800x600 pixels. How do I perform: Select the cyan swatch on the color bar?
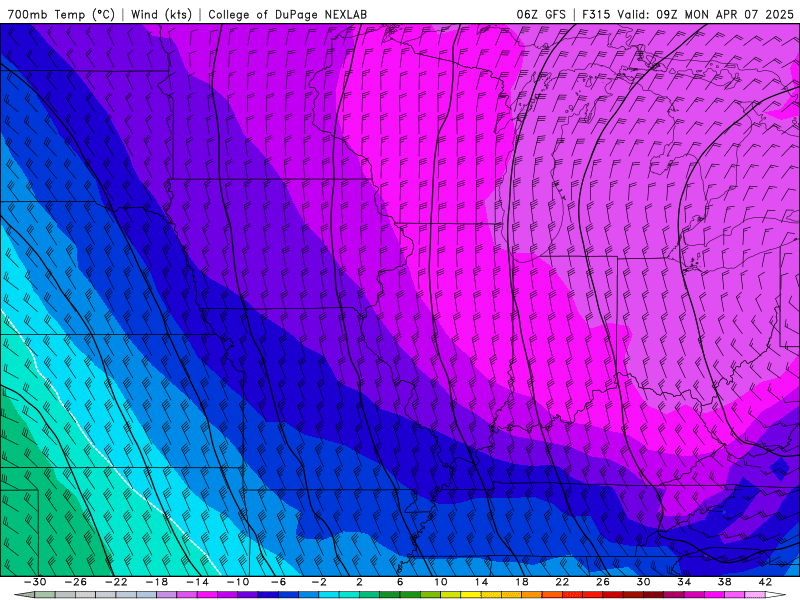329,594
